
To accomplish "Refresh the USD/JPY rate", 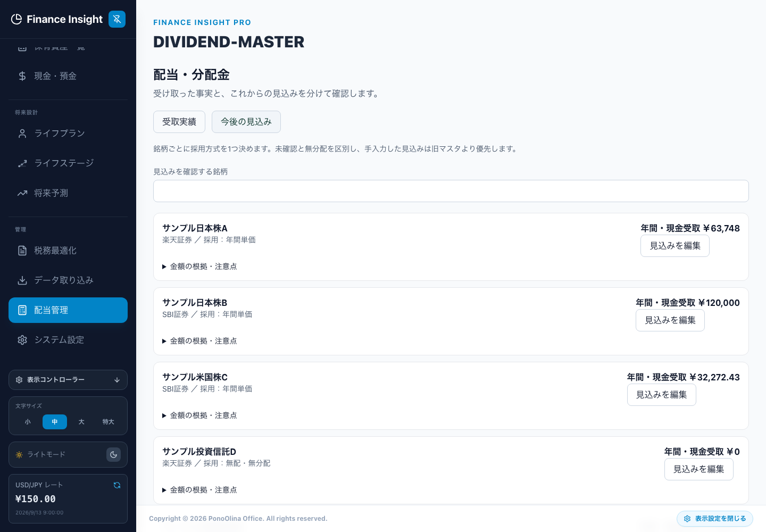I will tap(117, 485).
